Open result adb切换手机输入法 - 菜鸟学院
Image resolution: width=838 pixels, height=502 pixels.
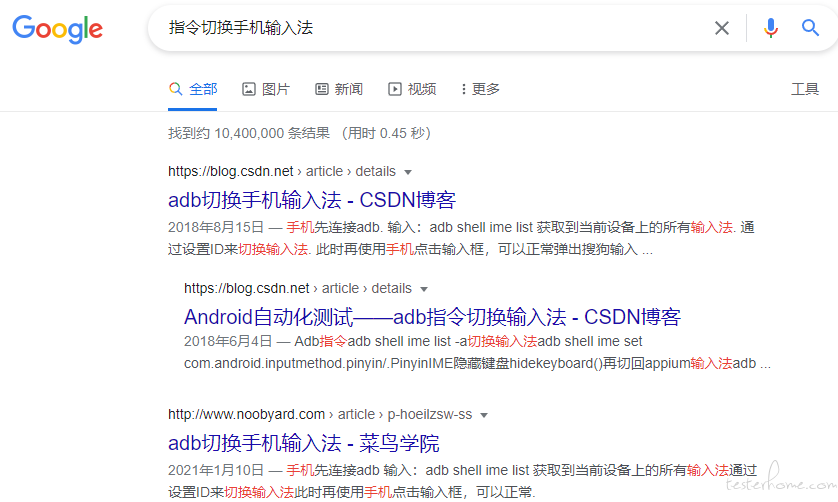304,443
